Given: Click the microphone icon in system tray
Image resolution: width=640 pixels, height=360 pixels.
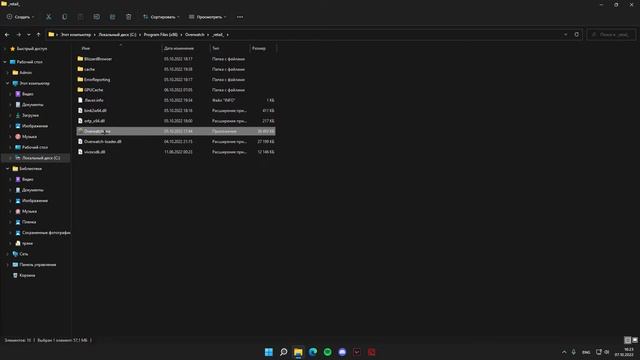Looking at the screenshot, I should pyautogui.click(x=573, y=352).
